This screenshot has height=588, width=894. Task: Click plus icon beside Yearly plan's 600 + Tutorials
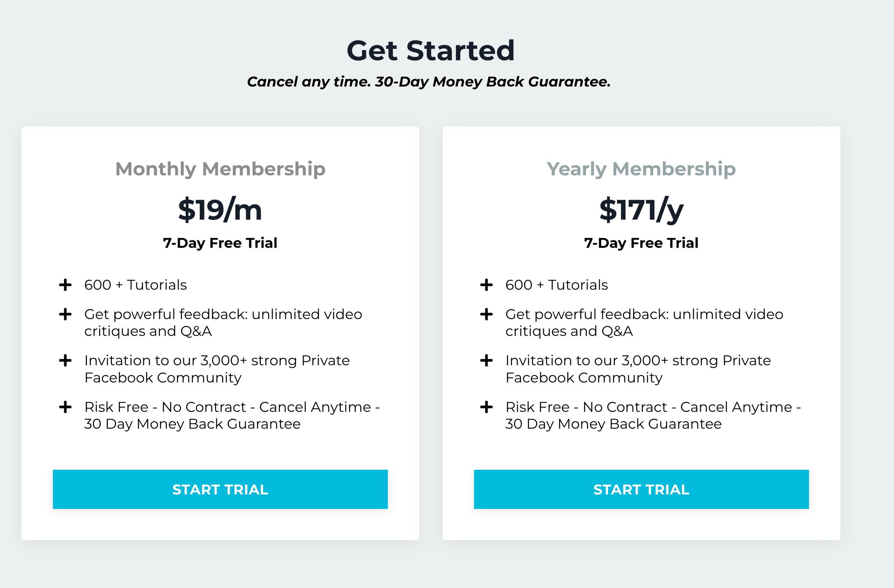(487, 285)
